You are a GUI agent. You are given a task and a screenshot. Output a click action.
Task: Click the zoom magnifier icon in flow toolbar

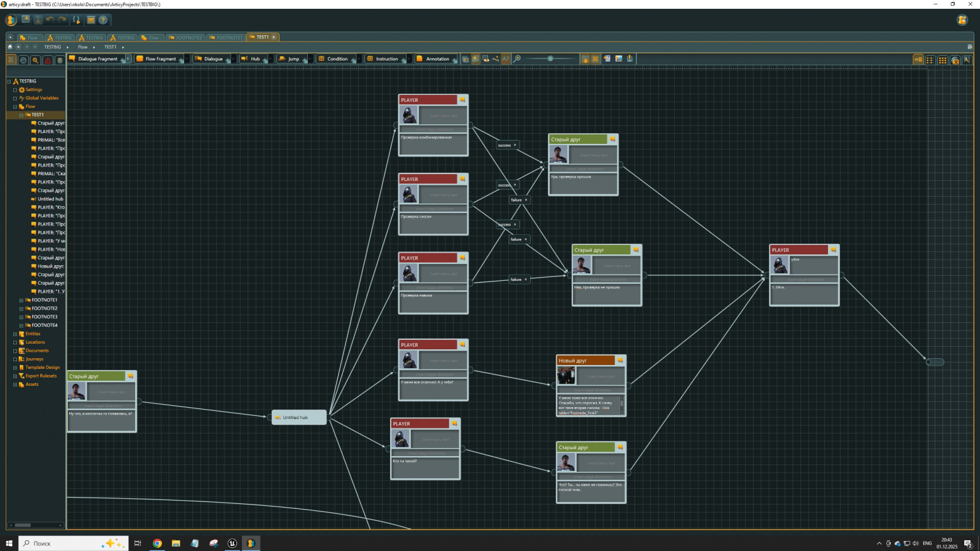[517, 59]
